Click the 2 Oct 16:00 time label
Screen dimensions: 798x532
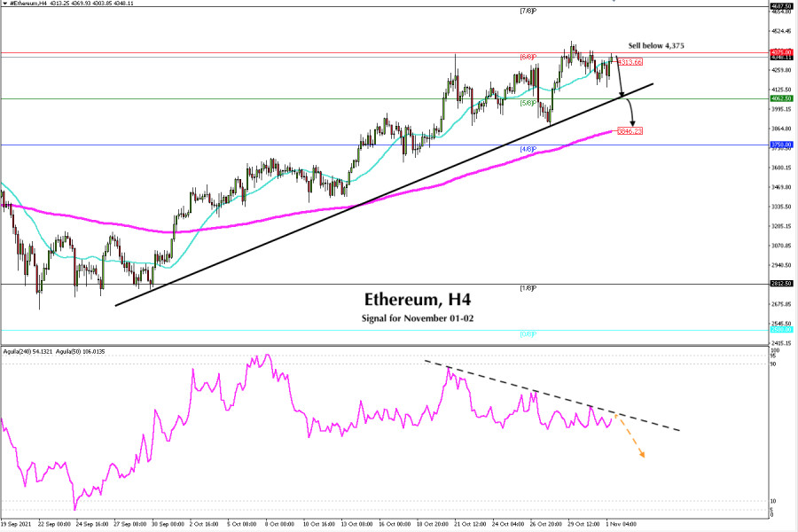point(204,524)
